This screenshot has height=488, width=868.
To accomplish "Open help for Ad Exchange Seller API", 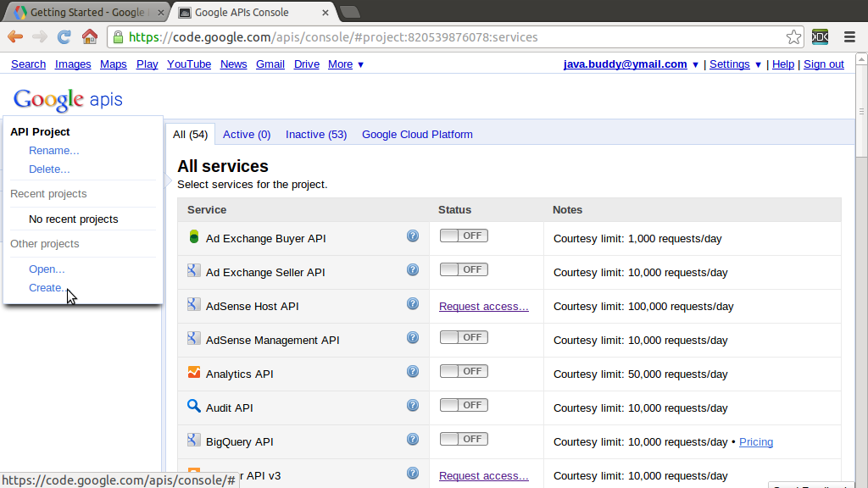I will pos(413,270).
